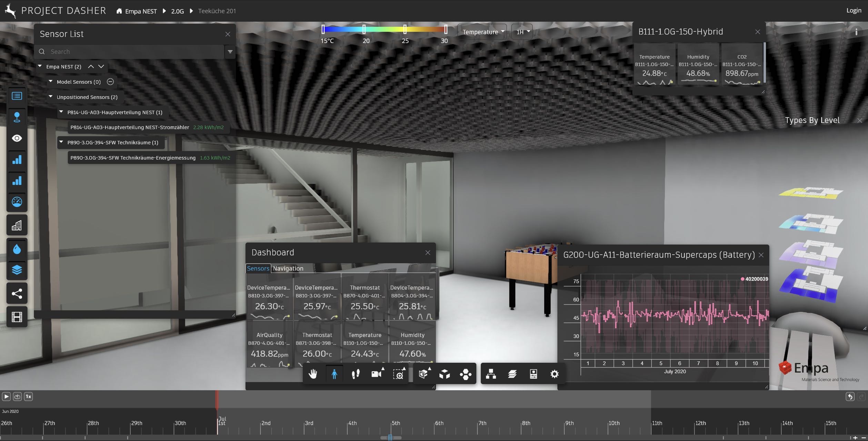Open the film strip sidebar icon

pos(17,317)
